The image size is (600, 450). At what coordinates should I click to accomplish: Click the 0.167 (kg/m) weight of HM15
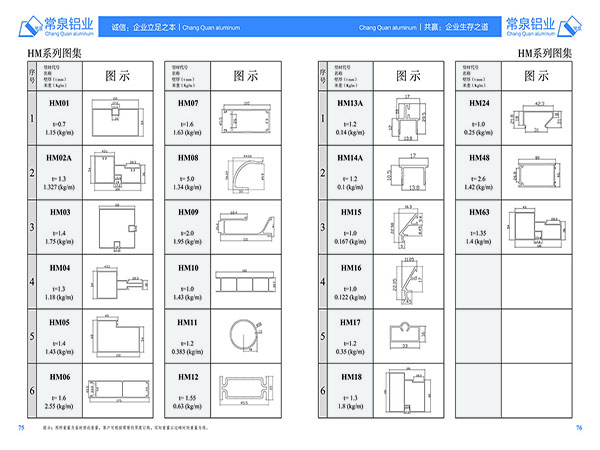pos(350,242)
